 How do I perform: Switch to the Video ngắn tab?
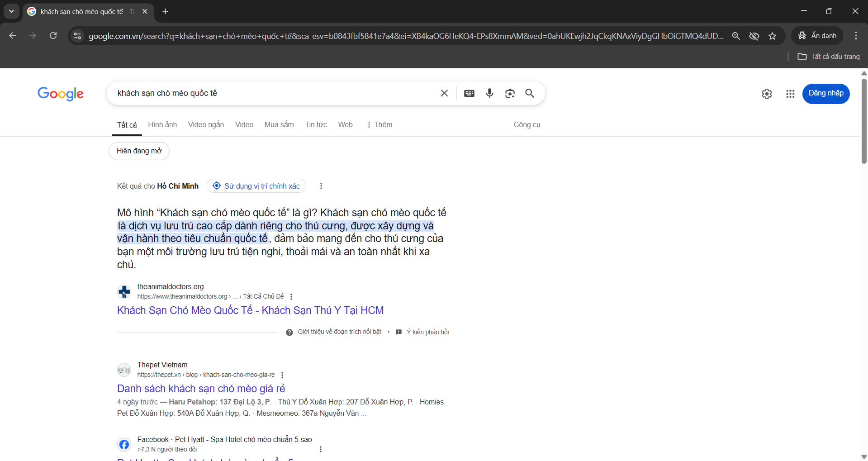pos(206,125)
